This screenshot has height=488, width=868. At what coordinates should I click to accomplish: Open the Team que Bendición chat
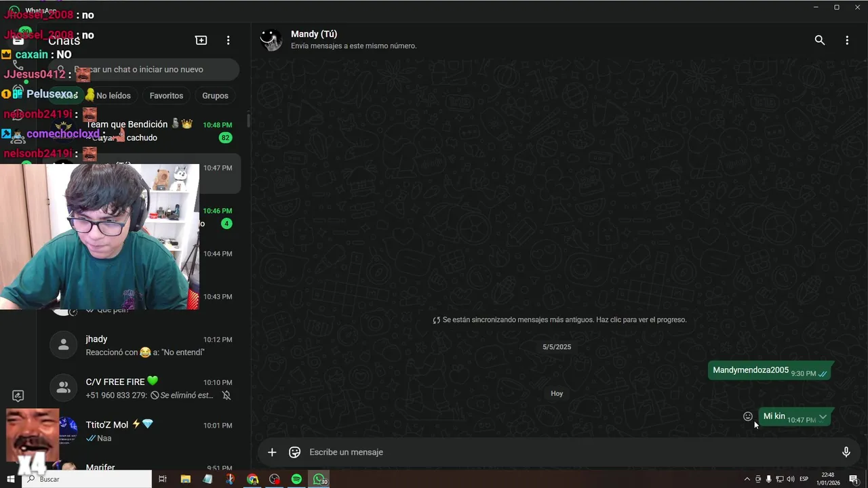141,131
